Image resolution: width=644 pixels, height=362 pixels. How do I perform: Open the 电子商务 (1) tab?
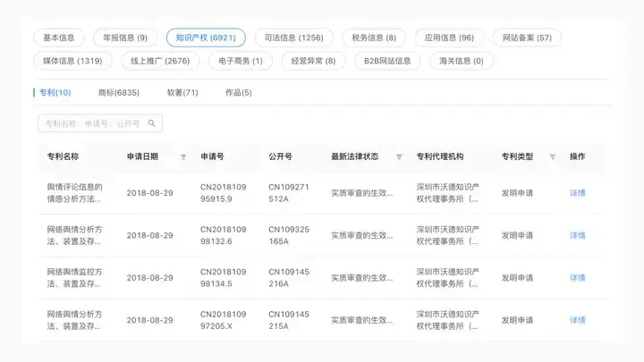[x=241, y=61]
